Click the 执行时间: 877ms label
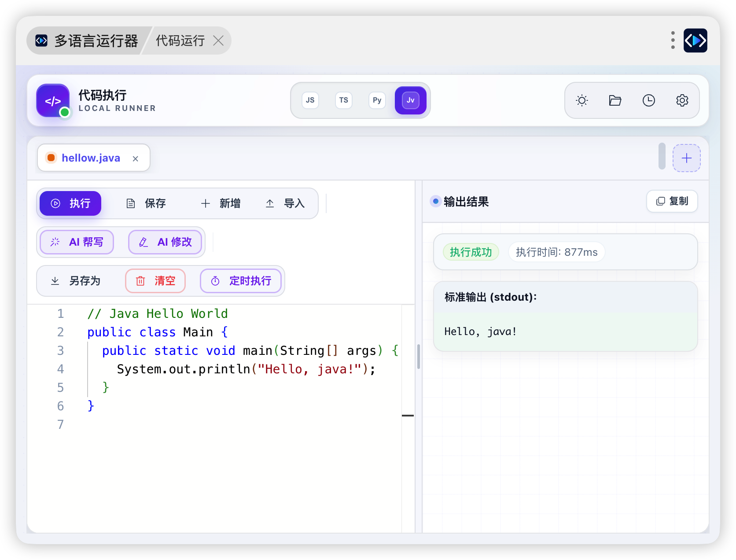 point(557,252)
